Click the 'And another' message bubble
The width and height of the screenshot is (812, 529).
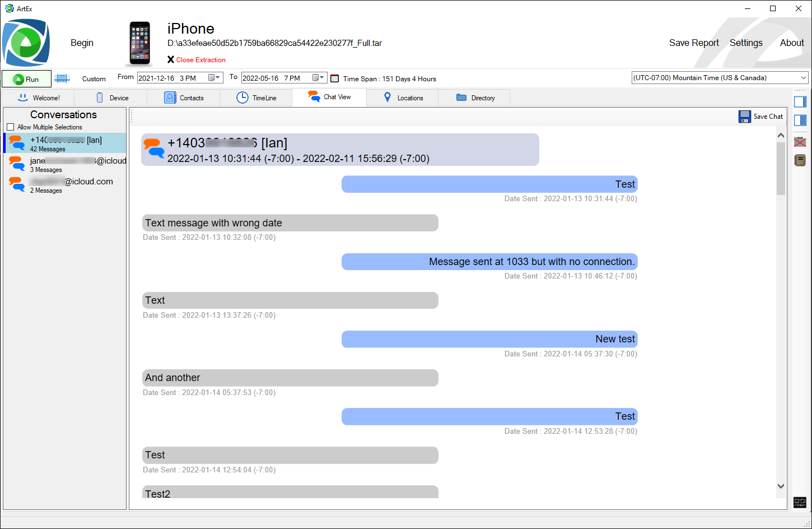point(290,378)
